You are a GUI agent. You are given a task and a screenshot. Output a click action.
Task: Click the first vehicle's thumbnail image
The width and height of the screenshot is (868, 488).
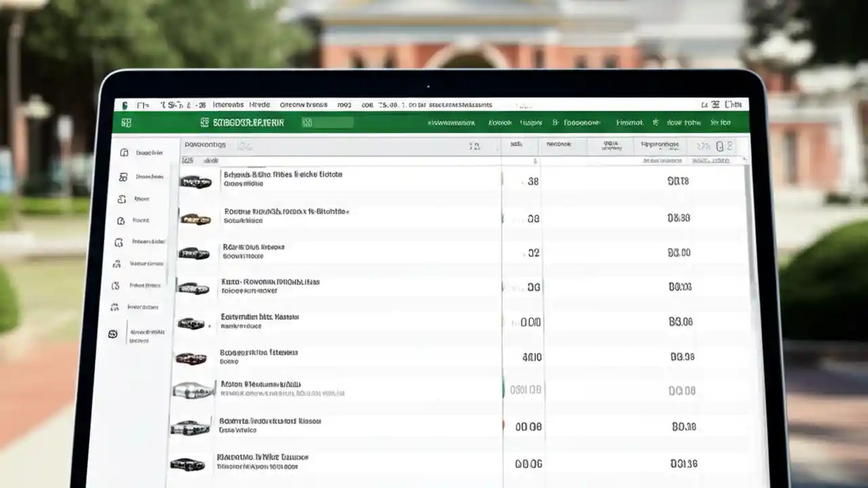click(x=195, y=181)
